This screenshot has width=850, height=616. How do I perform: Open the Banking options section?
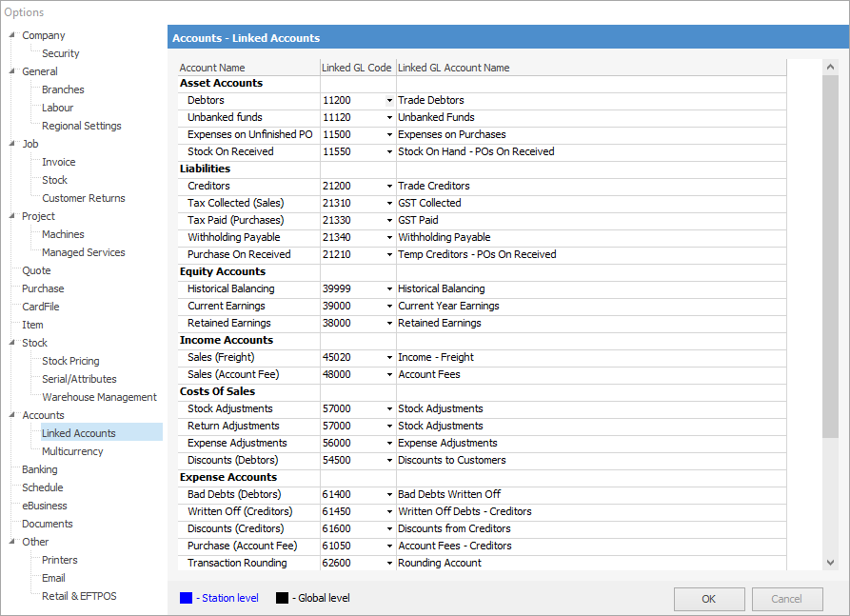40,469
